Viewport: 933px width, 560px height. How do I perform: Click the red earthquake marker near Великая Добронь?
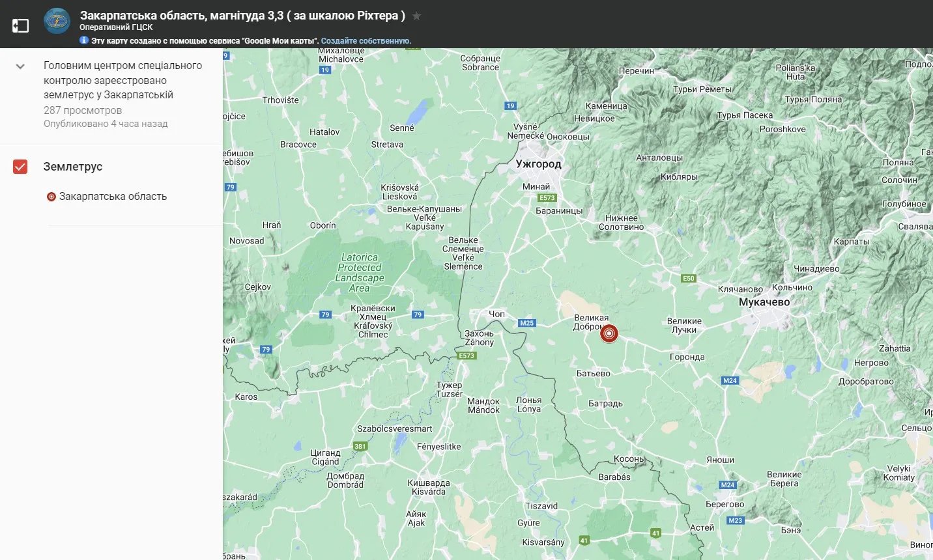click(609, 333)
